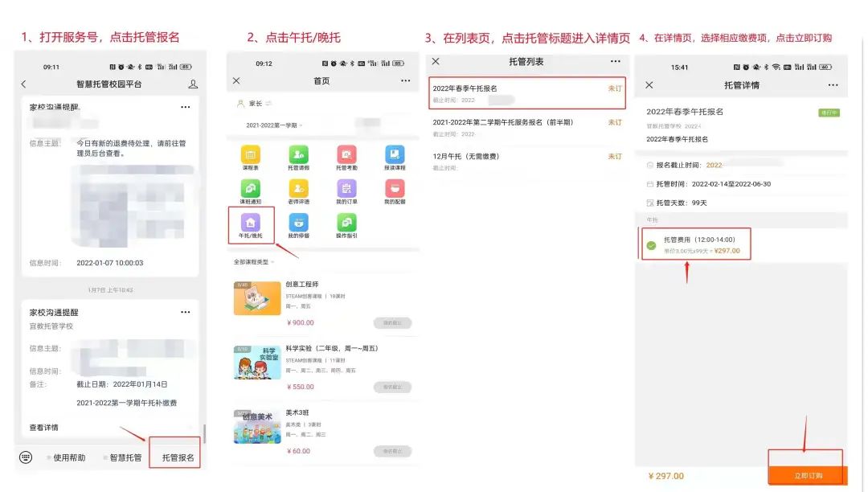Open 查看详情 link in the message

[44, 427]
